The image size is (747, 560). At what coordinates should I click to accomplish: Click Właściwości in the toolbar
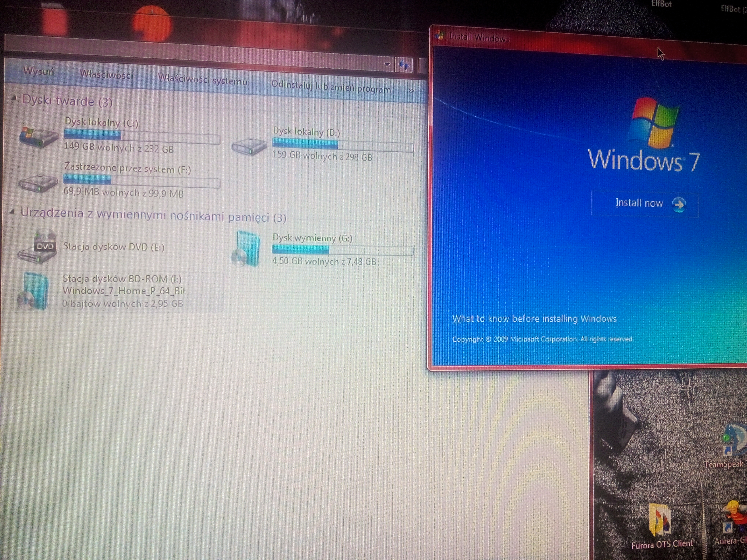click(x=106, y=75)
